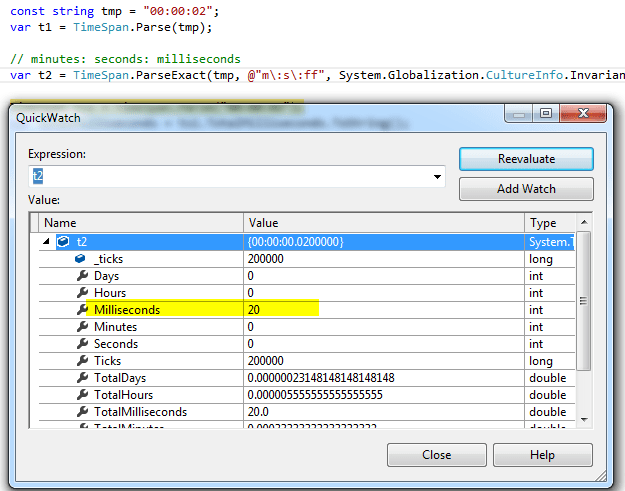
Task: Click the Name column header
Action: click(141, 223)
